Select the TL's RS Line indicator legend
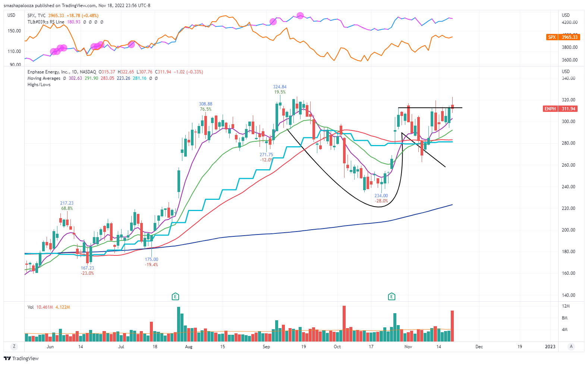 tap(46, 22)
